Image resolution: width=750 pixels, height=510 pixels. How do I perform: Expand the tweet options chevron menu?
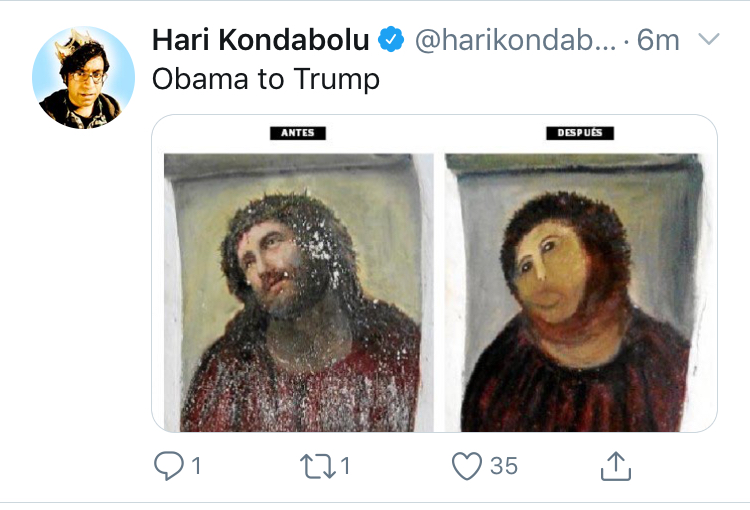(709, 38)
